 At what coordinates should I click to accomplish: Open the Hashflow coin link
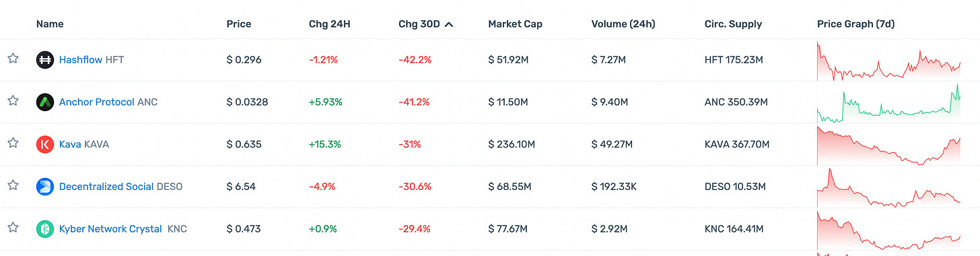tap(81, 60)
